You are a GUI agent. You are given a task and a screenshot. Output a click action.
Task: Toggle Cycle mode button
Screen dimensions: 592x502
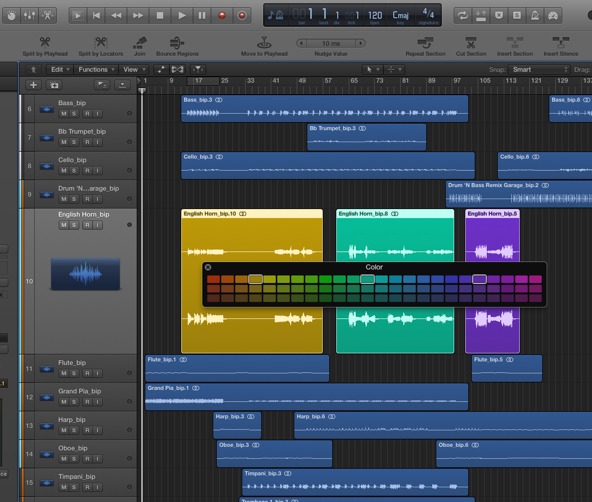[x=462, y=15]
